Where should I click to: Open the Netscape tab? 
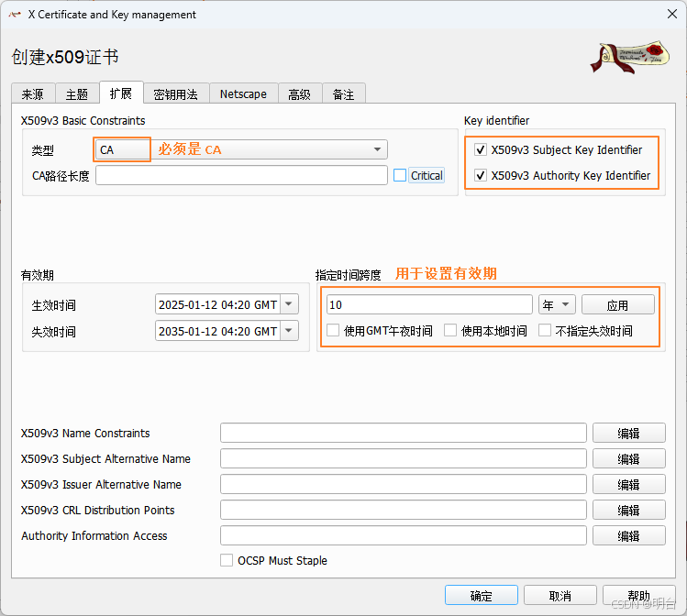[x=244, y=93]
